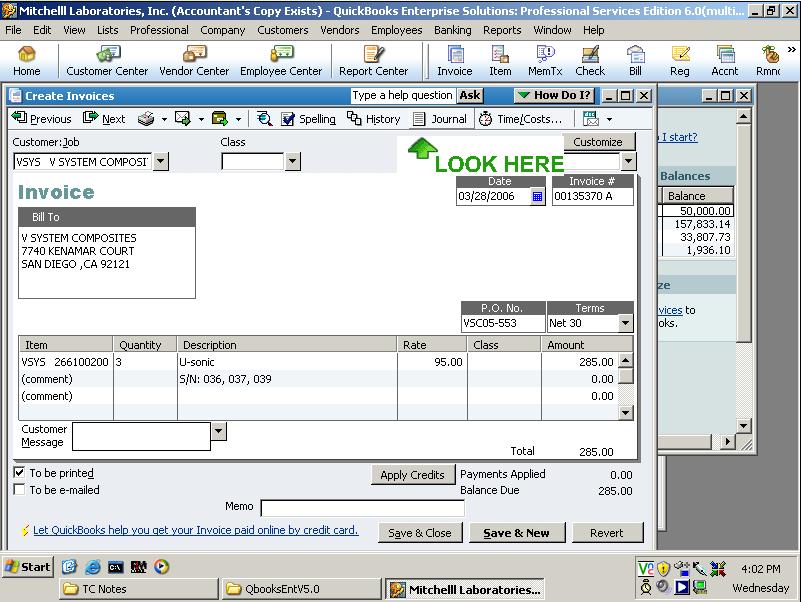801x602 pixels.
Task: Click the Employee Center toolbar icon
Action: (x=281, y=60)
